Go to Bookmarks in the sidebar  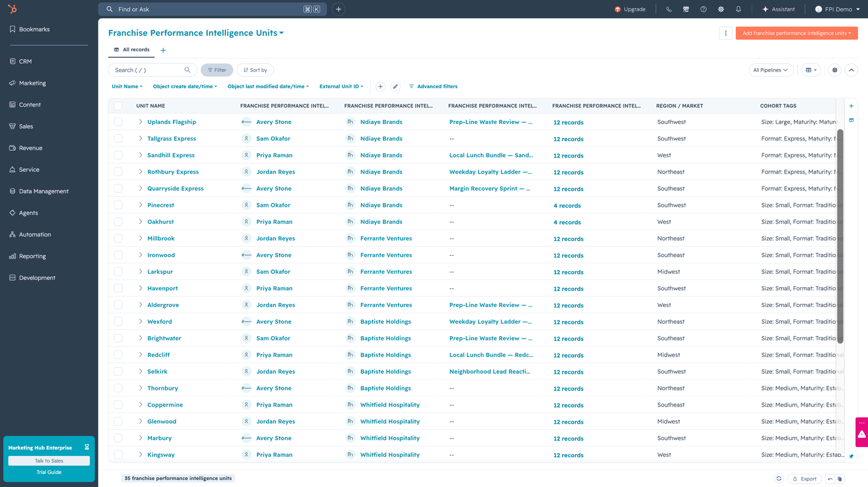pyautogui.click(x=34, y=29)
